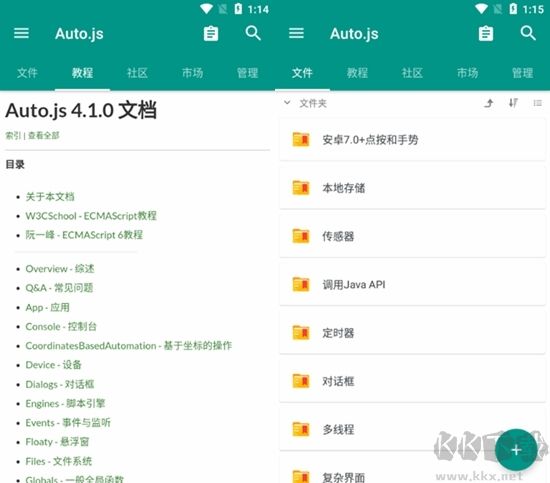550x483 pixels.
Task: Open hamburger menu in right Auto.js screen
Action: point(296,33)
